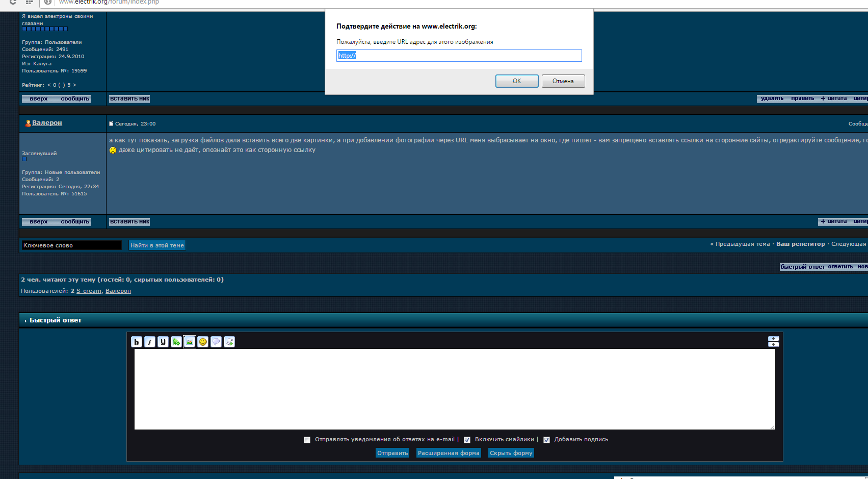This screenshot has width=868, height=479.
Task: Click сообщить button under the first post
Action: pos(75,99)
